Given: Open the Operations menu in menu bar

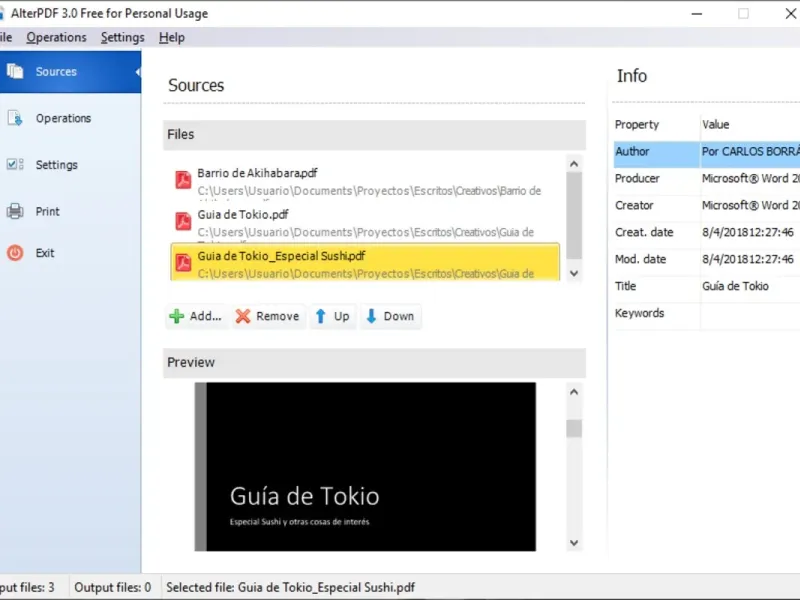Looking at the screenshot, I should click(x=57, y=37).
